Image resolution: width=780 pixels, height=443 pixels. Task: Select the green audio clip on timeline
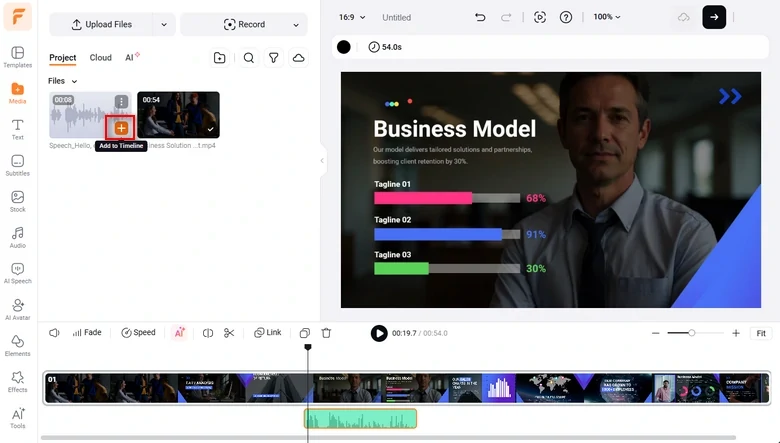[x=361, y=419]
